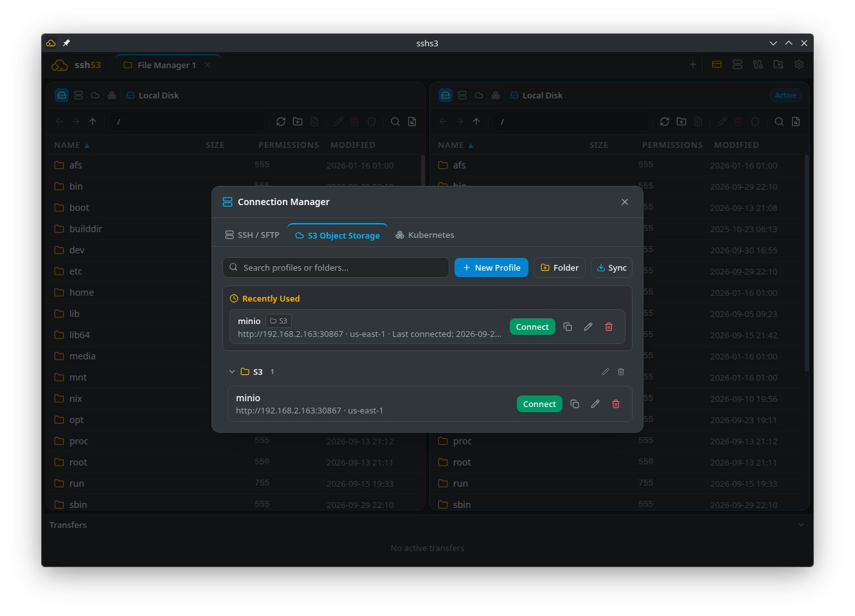Viewport: 855px width, 616px height.
Task: Rename the S3 folder via pencil icon
Action: (606, 372)
